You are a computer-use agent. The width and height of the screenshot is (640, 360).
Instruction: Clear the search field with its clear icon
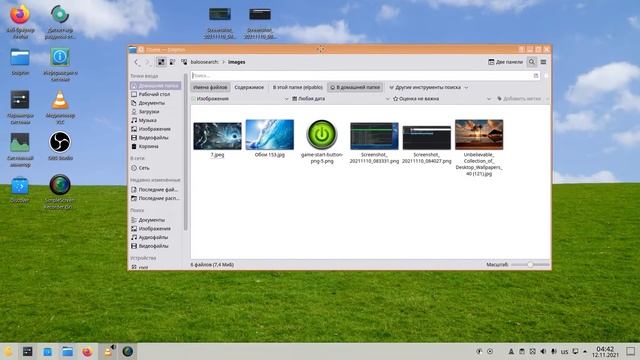pyautogui.click(x=536, y=76)
